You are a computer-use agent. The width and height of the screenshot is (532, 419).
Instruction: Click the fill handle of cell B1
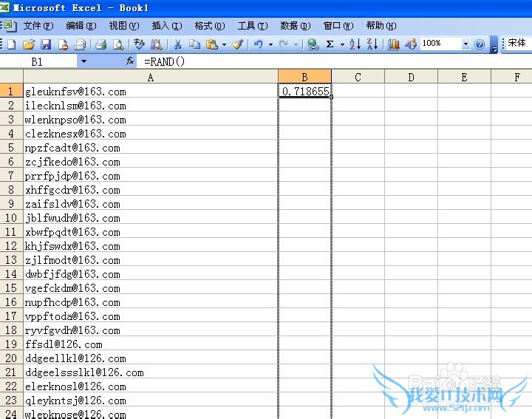click(x=331, y=98)
